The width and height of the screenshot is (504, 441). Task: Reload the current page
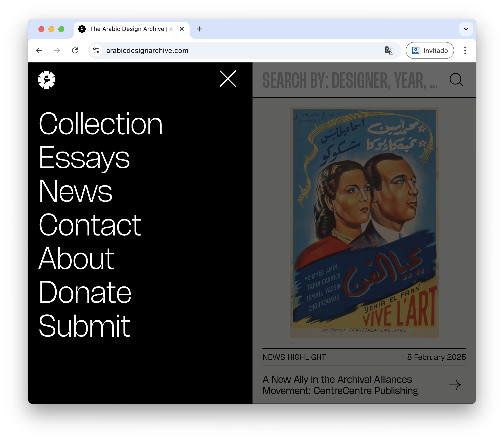pos(75,51)
